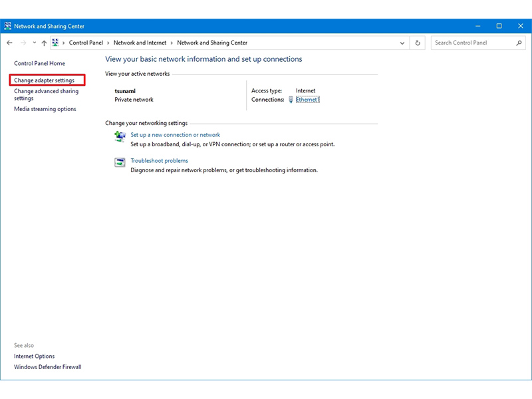Click Set up a new connection or network
Image resolution: width=532 pixels, height=399 pixels.
[176, 135]
